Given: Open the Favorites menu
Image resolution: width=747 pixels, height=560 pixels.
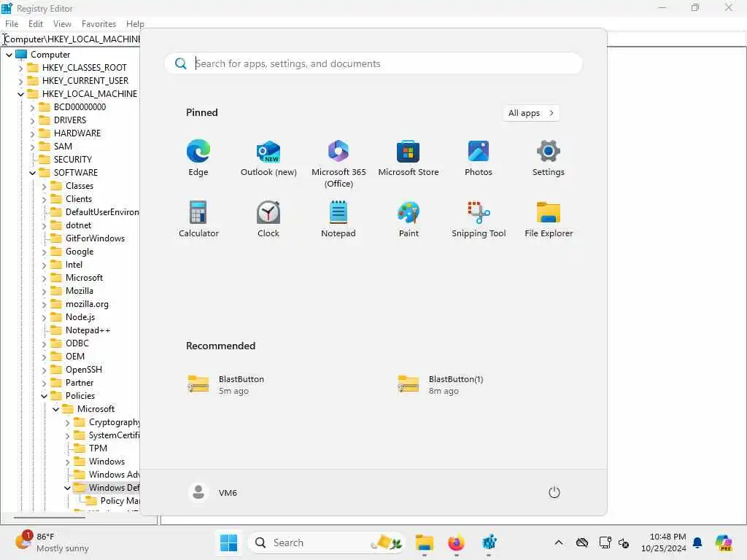Looking at the screenshot, I should [98, 24].
